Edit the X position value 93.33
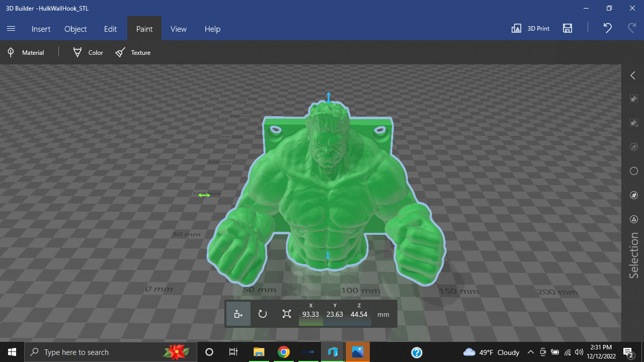The image size is (644, 362). (x=310, y=314)
